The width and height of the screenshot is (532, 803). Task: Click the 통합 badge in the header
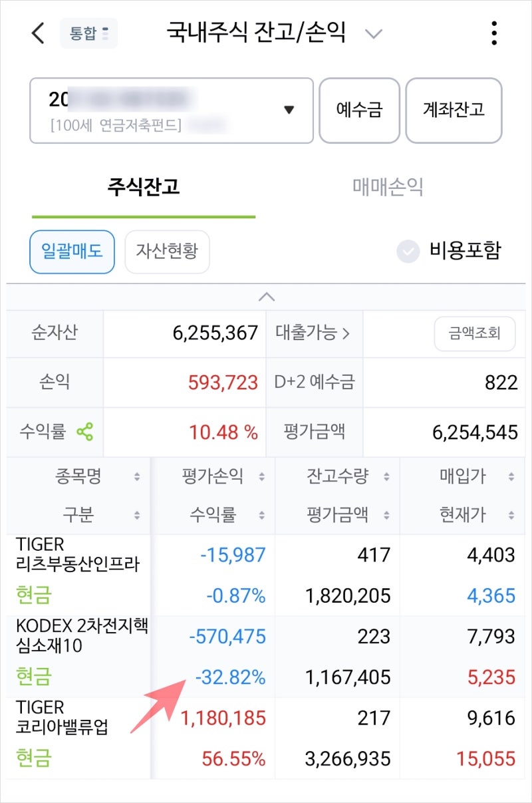(88, 33)
